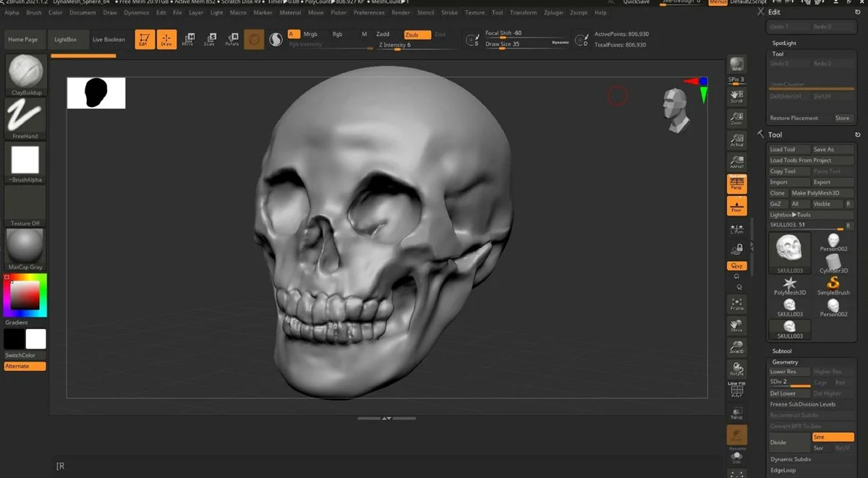The height and width of the screenshot is (478, 868).
Task: Click the BPR render icon
Action: click(x=736, y=64)
